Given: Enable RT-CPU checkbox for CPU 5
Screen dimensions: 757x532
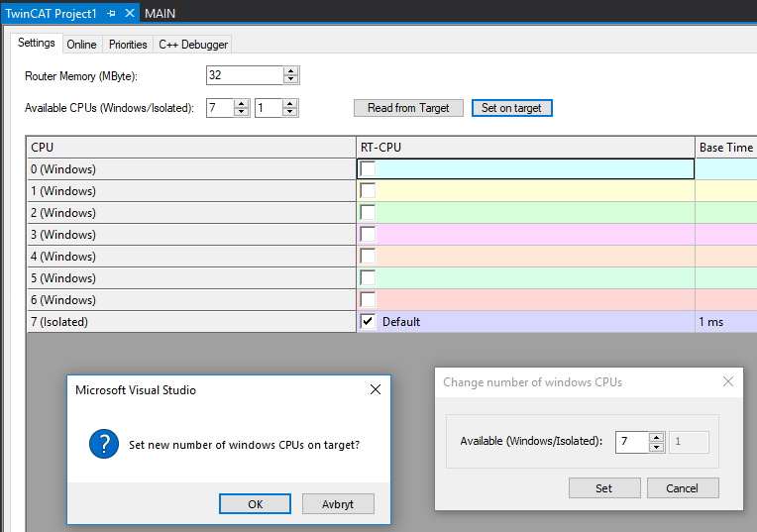Looking at the screenshot, I should (x=368, y=277).
